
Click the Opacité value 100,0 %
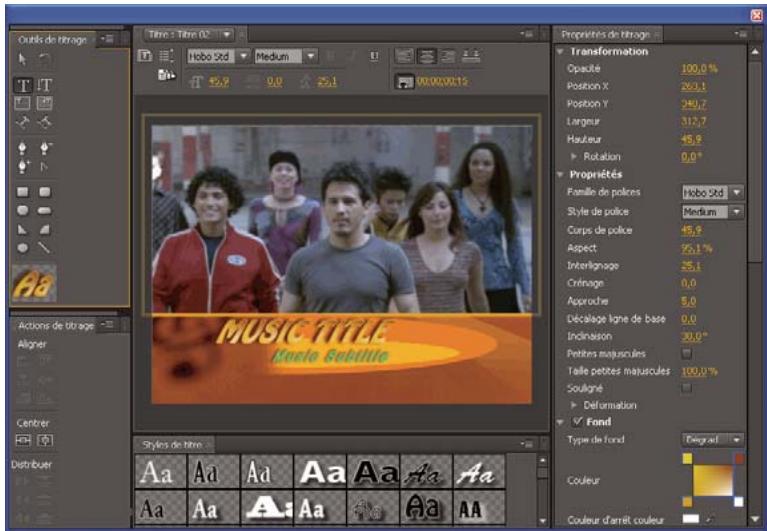(699, 68)
